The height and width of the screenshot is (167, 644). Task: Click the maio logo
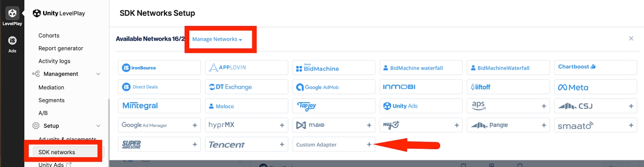point(310,125)
